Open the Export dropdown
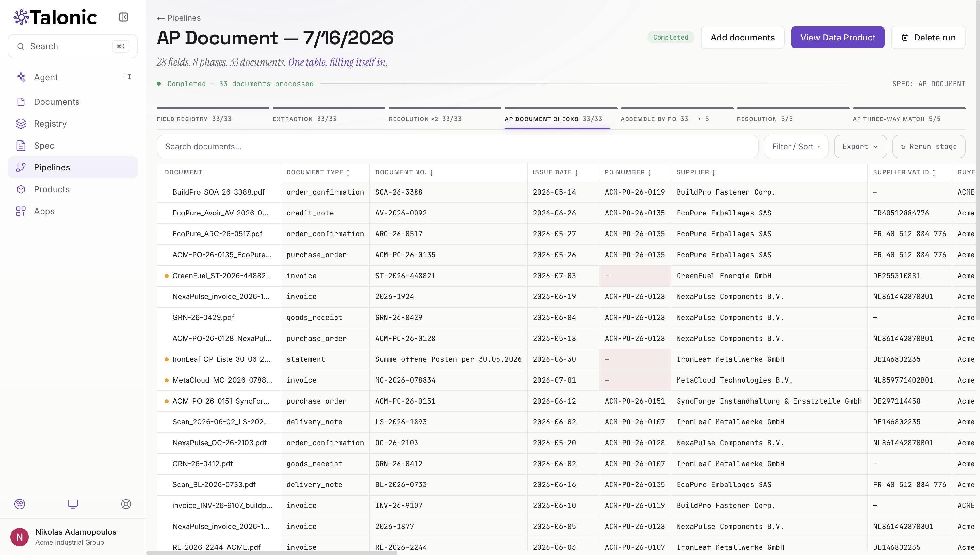Image resolution: width=980 pixels, height=555 pixels. 860,147
